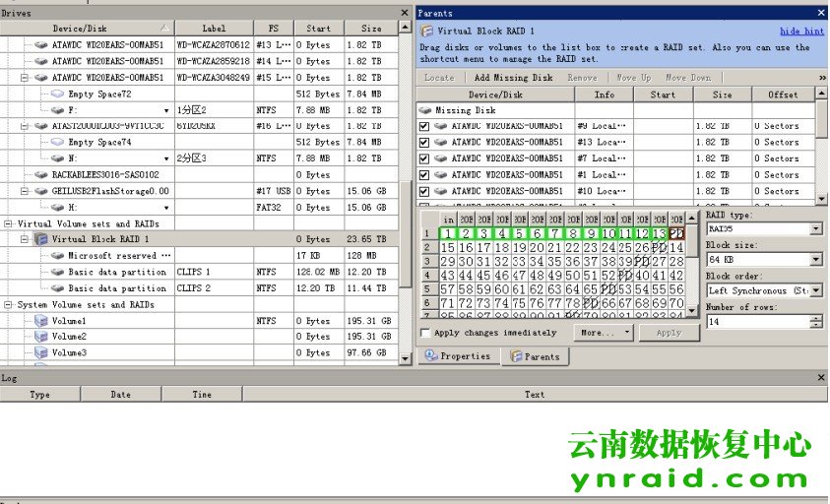This screenshot has height=504, width=830.
Task: Click the CLIPS 1 basic data partition icon
Action: (57, 272)
